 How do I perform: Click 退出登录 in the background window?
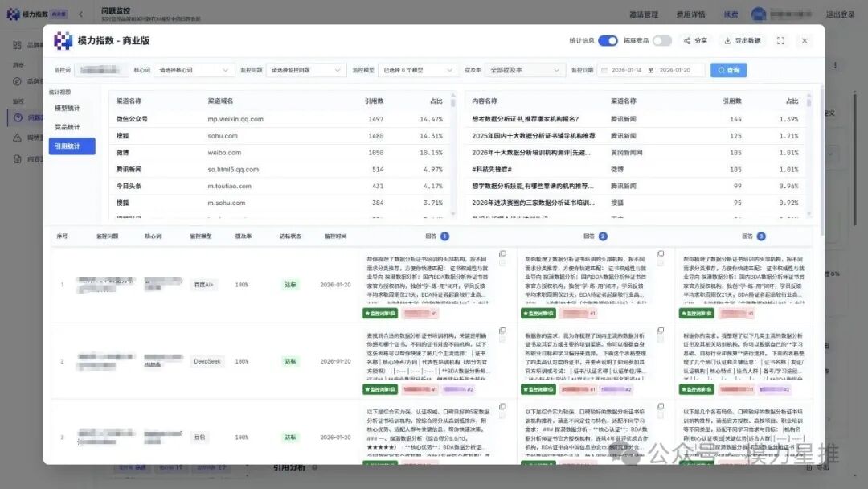[841, 14]
